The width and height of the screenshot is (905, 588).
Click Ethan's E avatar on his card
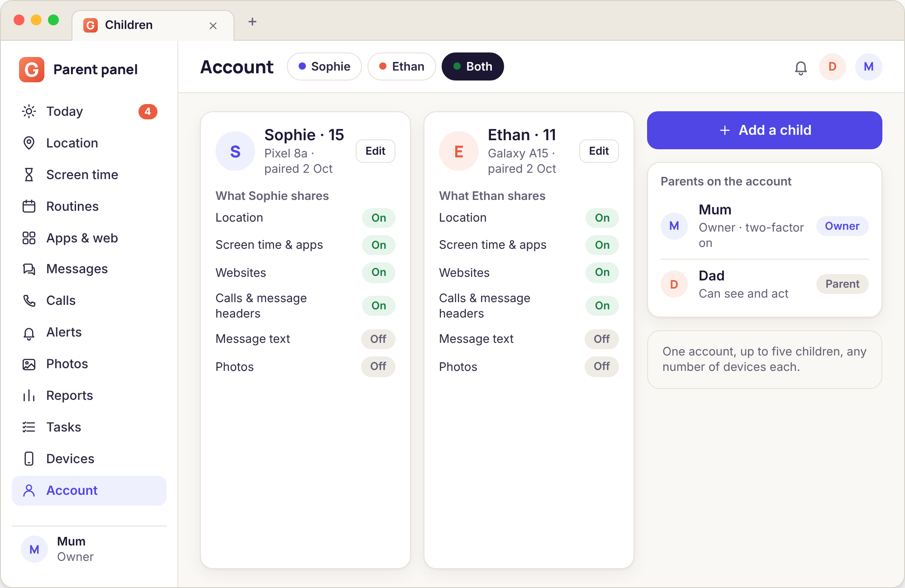(x=459, y=151)
